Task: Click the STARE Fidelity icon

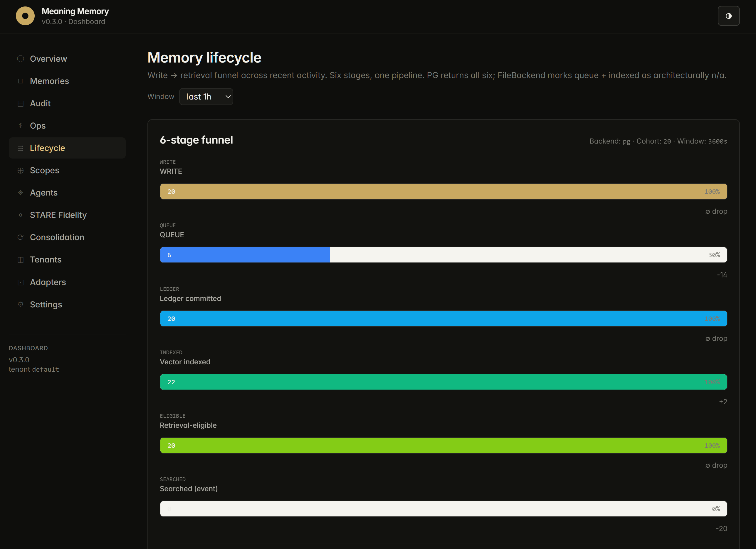Action: coord(21,215)
